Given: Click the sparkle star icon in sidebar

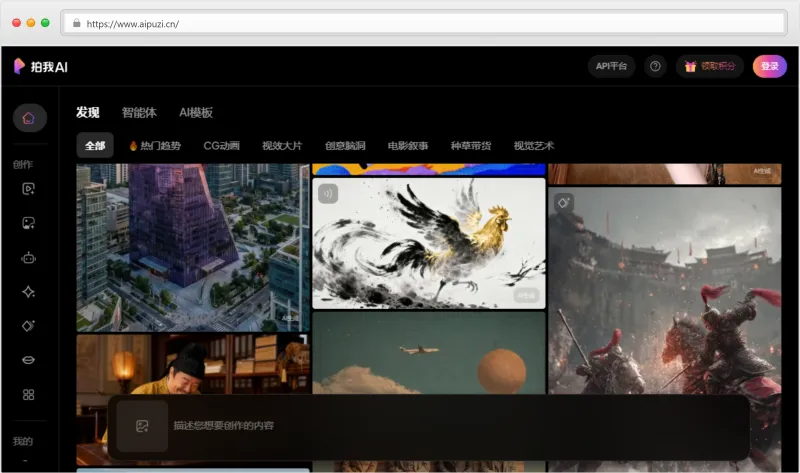Looking at the screenshot, I should coord(29,291).
